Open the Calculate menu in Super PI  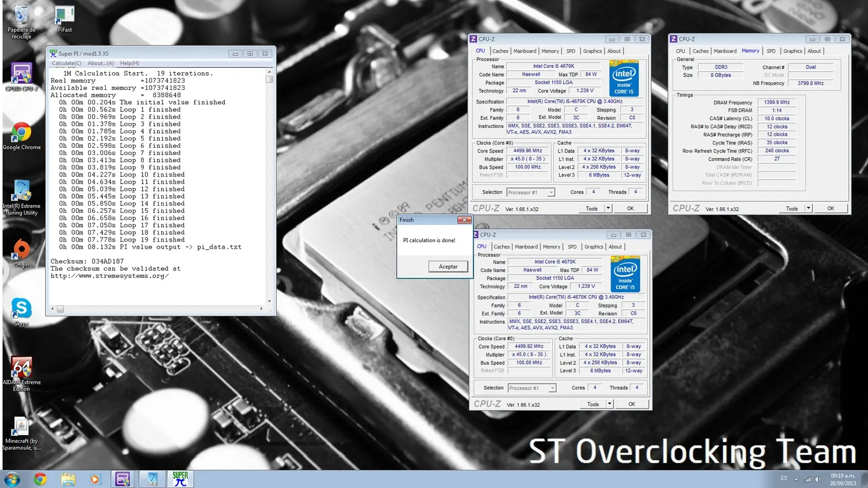[x=66, y=63]
